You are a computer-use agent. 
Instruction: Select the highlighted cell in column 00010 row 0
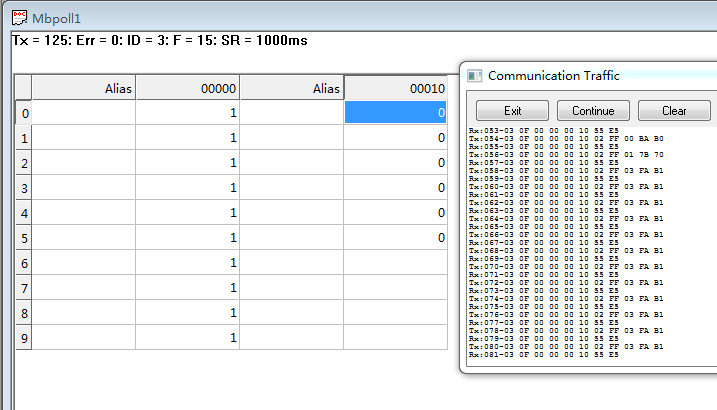pyautogui.click(x=395, y=113)
